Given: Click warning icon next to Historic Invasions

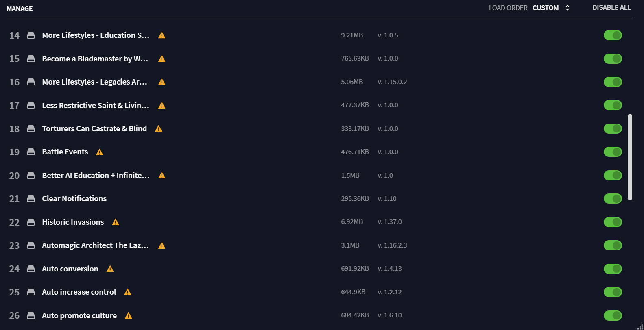Looking at the screenshot, I should [x=116, y=222].
